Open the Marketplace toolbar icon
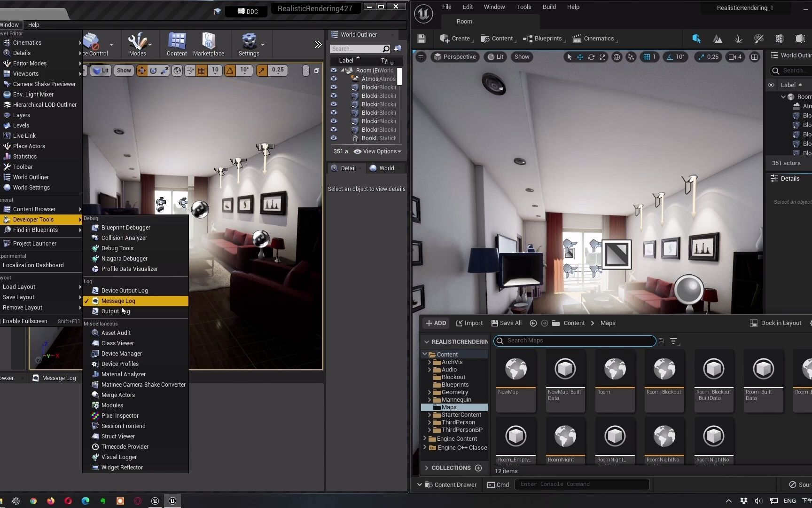Viewport: 812px width, 508px height. coord(209,45)
